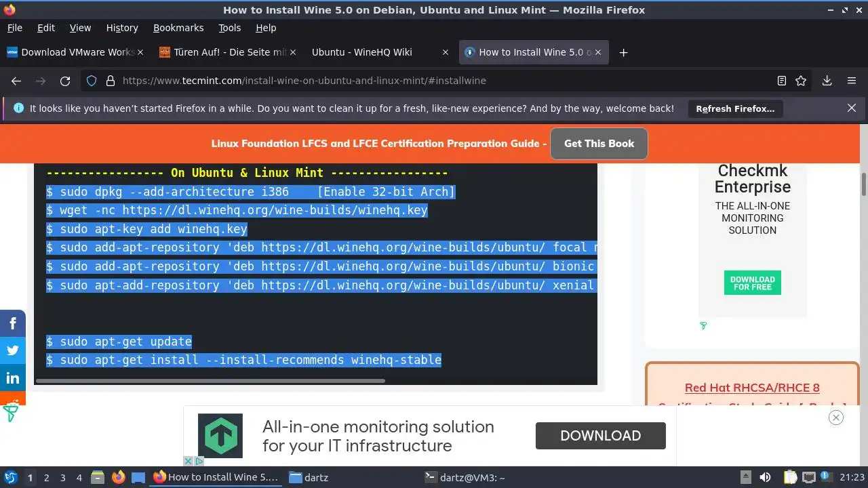This screenshot has height=488, width=868.
Task: Switch to workspace 3
Action: (x=62, y=477)
